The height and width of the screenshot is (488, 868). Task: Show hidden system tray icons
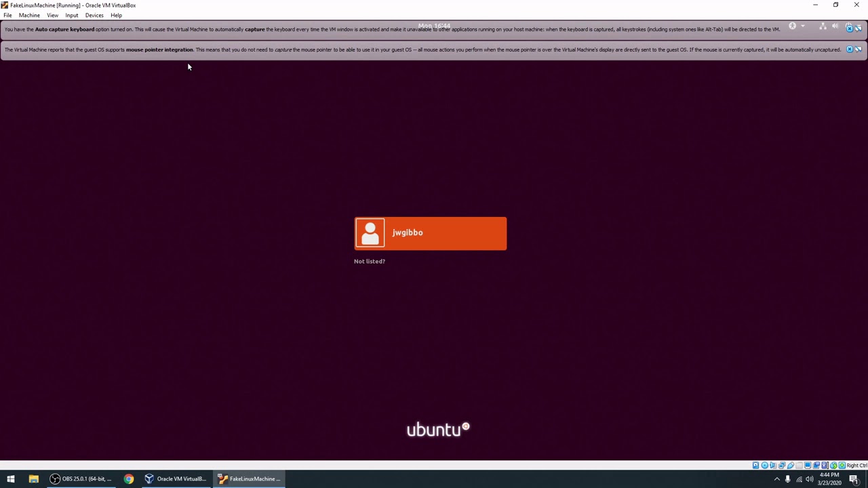click(x=777, y=479)
